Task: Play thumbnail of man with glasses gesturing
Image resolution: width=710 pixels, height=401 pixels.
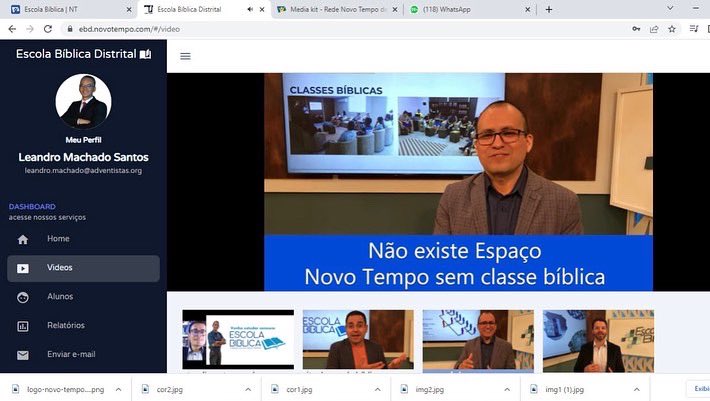Action: click(x=478, y=339)
